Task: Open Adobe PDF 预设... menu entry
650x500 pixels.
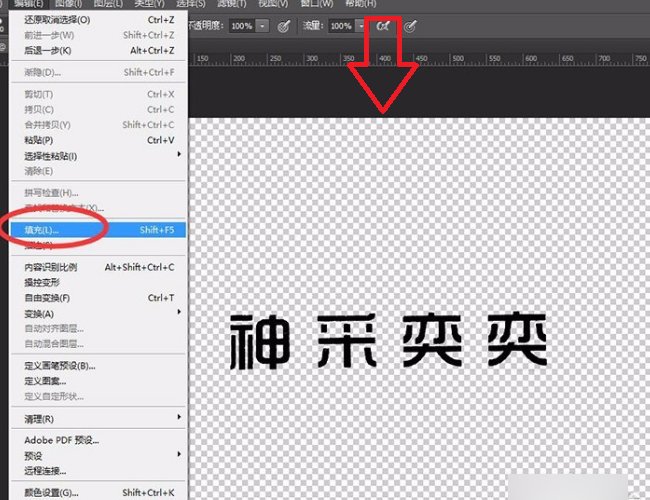Action: 99,440
